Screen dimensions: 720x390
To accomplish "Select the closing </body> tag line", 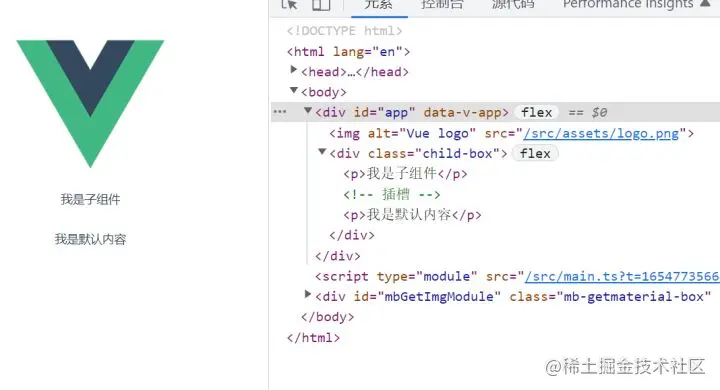I will tap(327, 317).
